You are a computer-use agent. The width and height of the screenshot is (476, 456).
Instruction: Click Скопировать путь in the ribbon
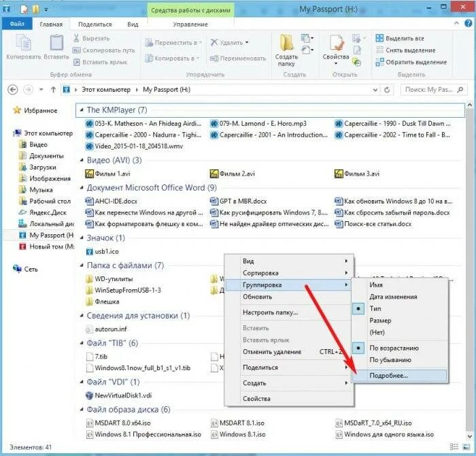point(104,50)
